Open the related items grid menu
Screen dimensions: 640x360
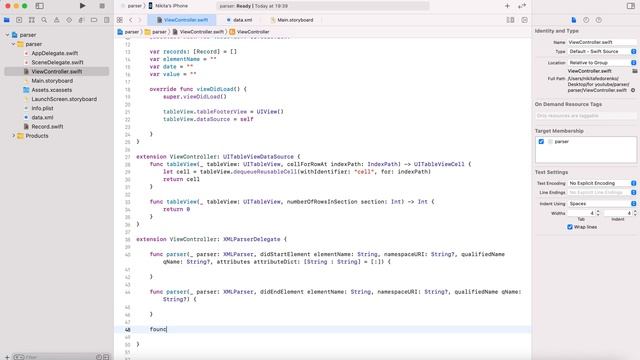click(x=120, y=20)
